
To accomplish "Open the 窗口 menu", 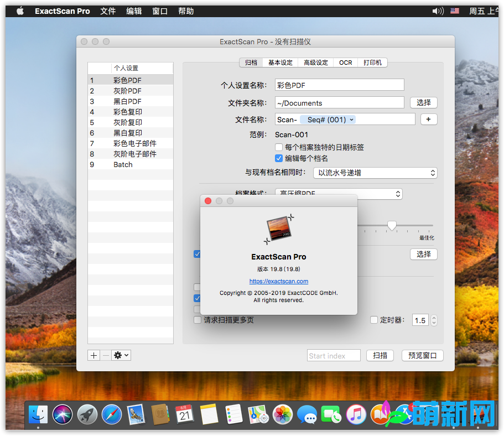I will point(160,11).
